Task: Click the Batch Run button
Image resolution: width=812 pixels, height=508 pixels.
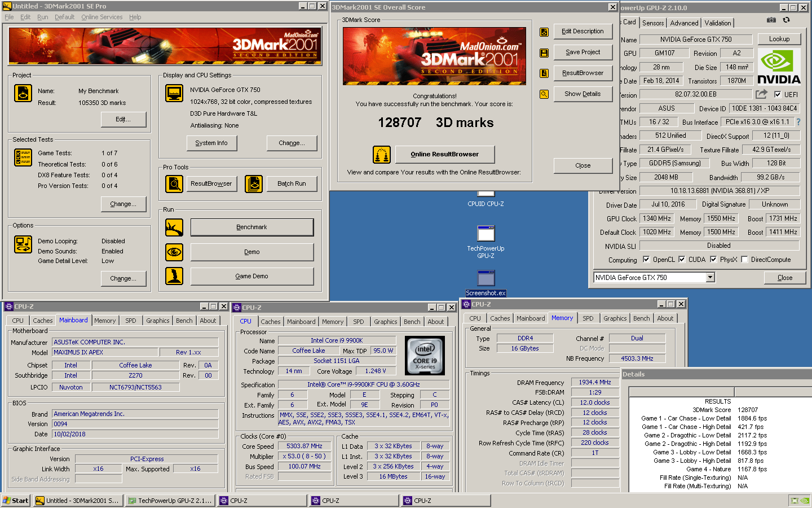Action: pos(292,183)
